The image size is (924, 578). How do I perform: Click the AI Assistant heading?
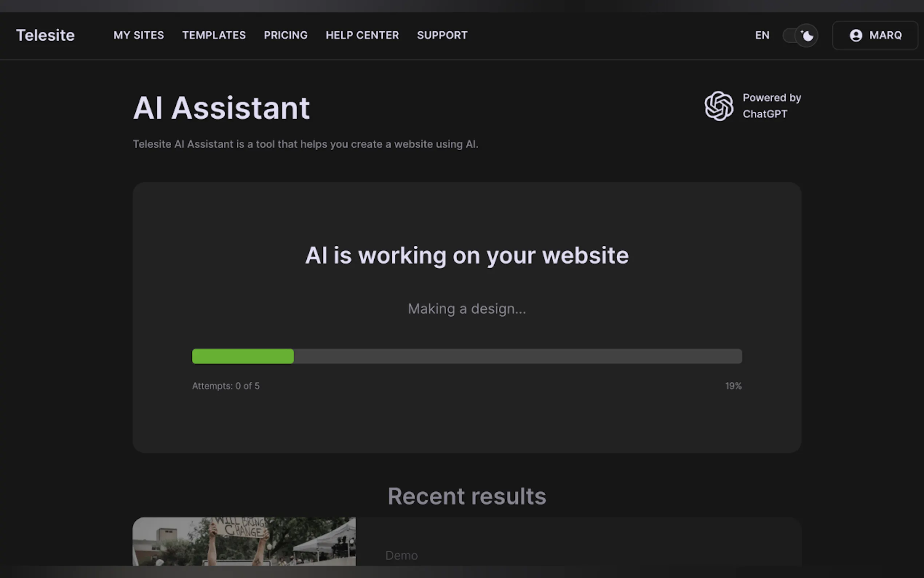pos(221,108)
